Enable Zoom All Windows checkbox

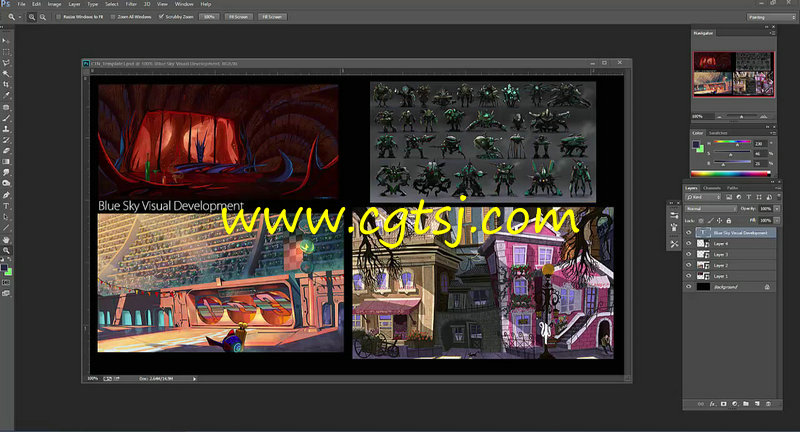pos(113,17)
